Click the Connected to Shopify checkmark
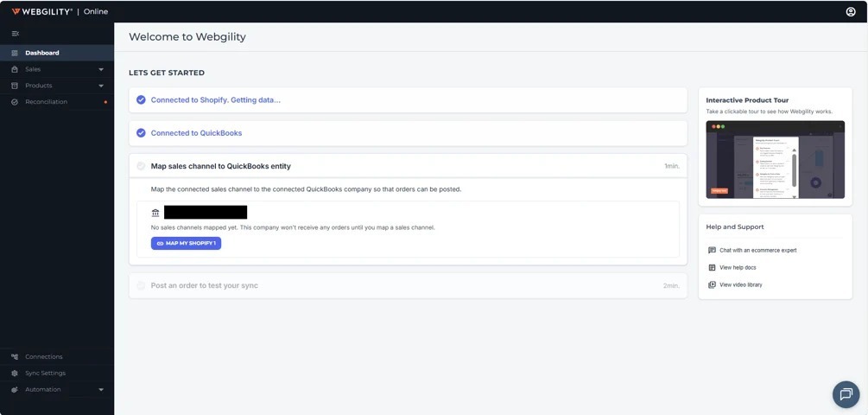 click(141, 99)
